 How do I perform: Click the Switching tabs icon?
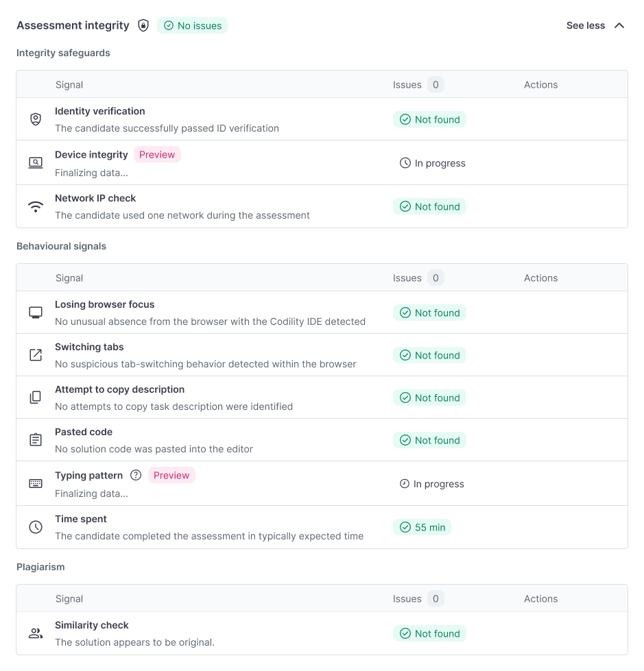click(x=35, y=354)
